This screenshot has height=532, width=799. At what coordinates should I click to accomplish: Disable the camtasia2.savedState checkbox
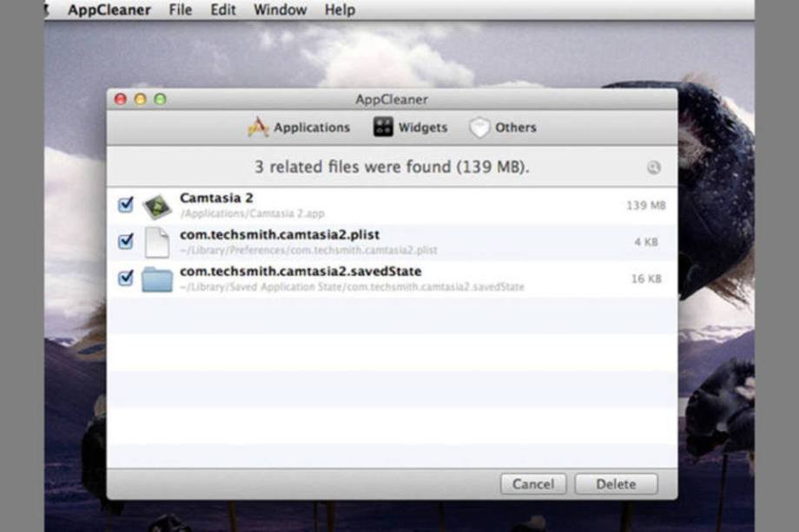pyautogui.click(x=126, y=278)
